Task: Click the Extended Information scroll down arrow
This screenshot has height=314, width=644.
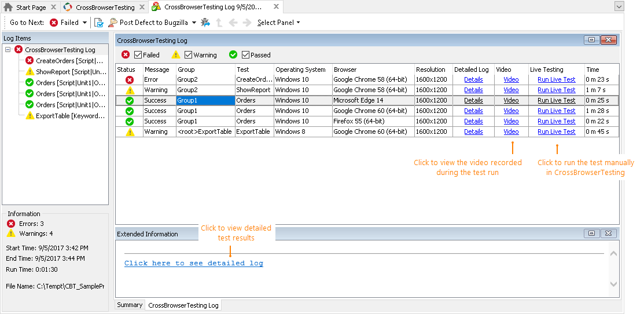Action: coord(613,284)
